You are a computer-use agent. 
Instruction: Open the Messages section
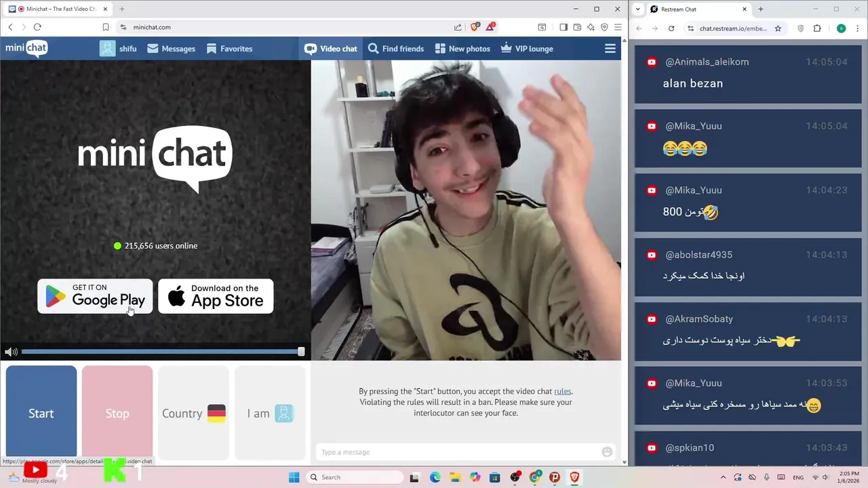click(171, 49)
